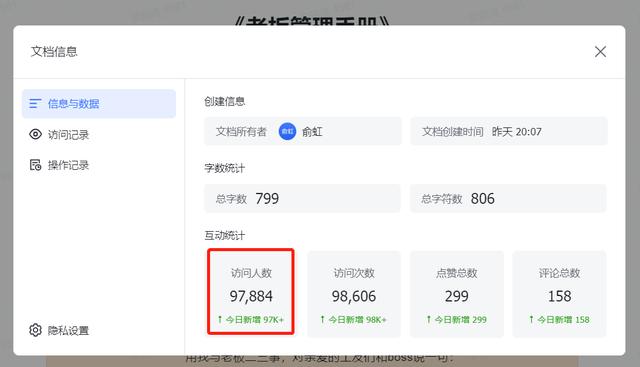Click the owner name 俞虹
The height and width of the screenshot is (367, 640).
pos(312,132)
